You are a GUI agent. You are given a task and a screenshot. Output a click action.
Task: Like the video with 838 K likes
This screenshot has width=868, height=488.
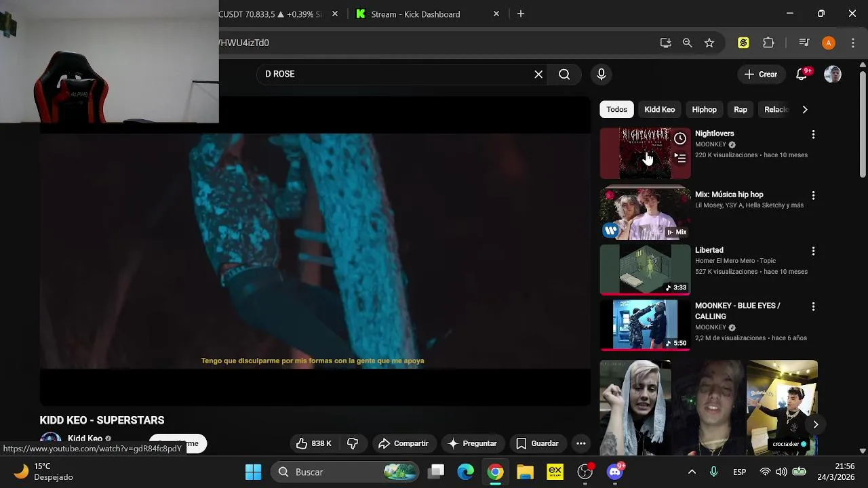coord(314,443)
